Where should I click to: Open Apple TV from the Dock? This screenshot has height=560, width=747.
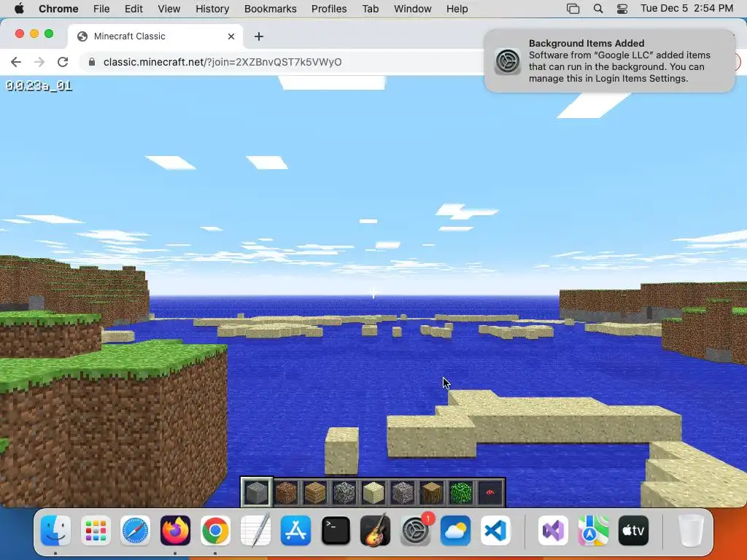click(633, 530)
